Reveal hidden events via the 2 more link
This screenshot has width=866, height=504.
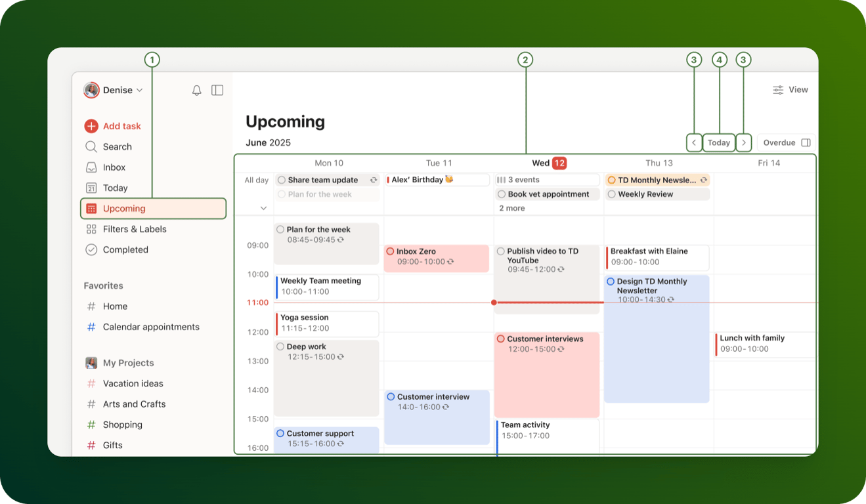click(511, 208)
